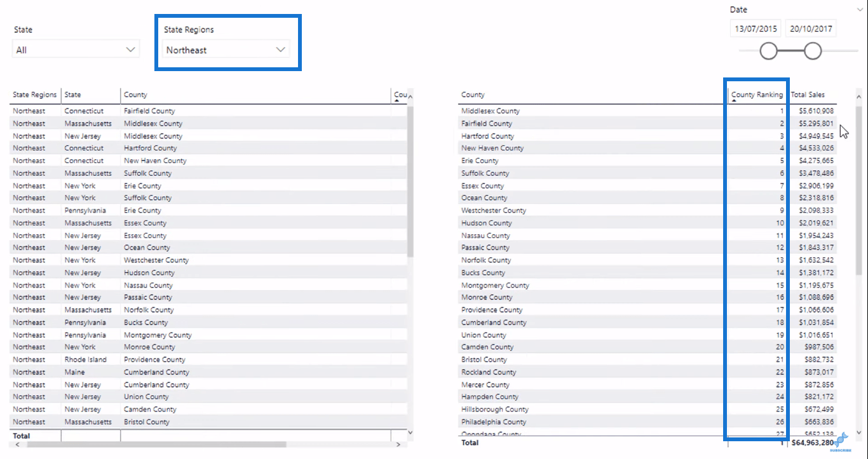Click total sales value $5,610,908
The image size is (868, 459).
pyautogui.click(x=815, y=111)
